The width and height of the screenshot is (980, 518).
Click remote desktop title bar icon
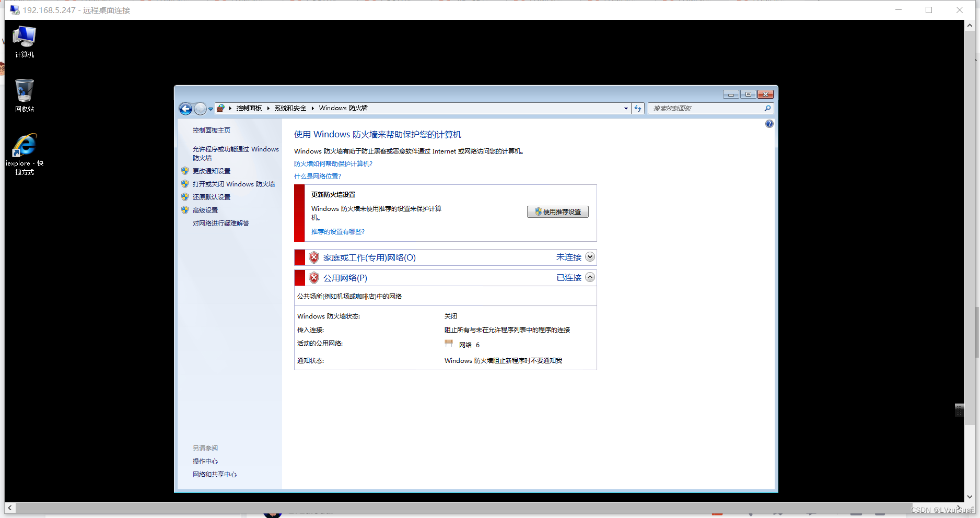pyautogui.click(x=15, y=10)
